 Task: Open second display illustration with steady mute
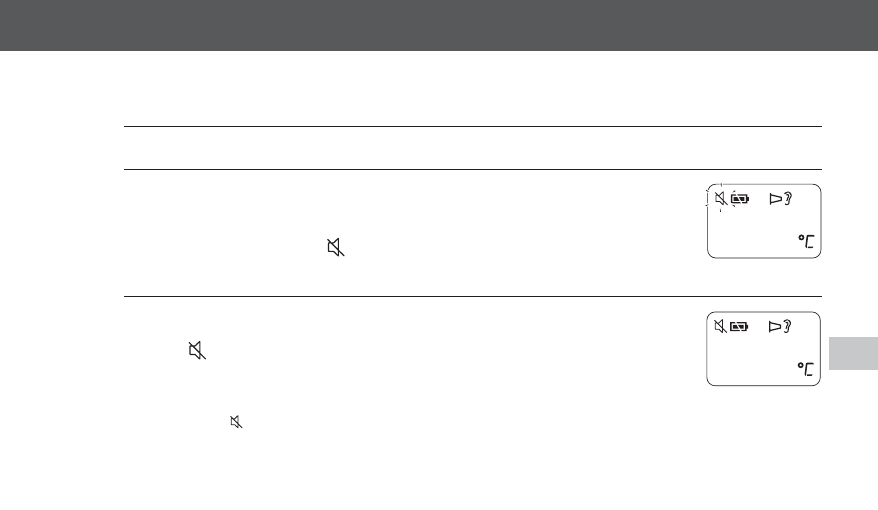click(x=764, y=349)
